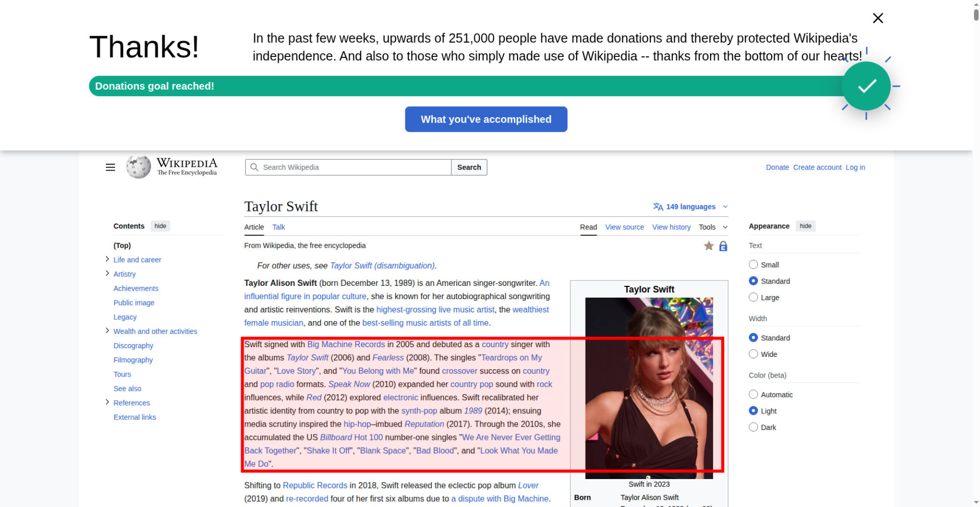Enable the Dark color mode
The height and width of the screenshot is (507, 980).
click(x=753, y=427)
